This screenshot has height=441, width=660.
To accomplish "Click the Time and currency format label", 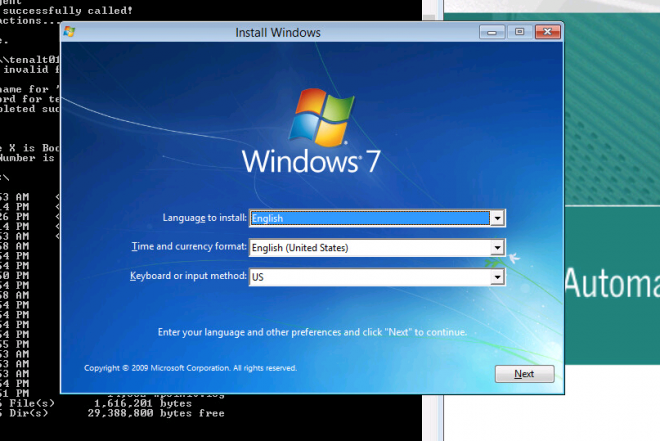I will coord(189,246).
